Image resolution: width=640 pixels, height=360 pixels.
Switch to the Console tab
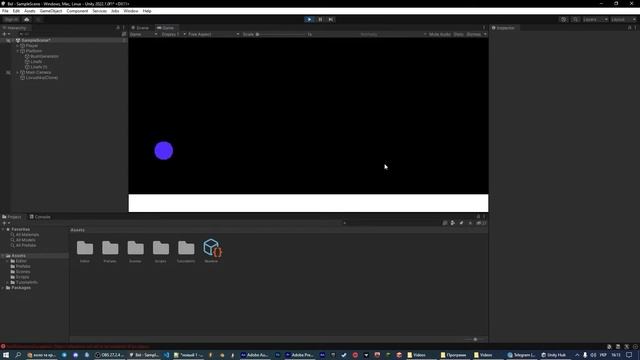click(x=40, y=217)
